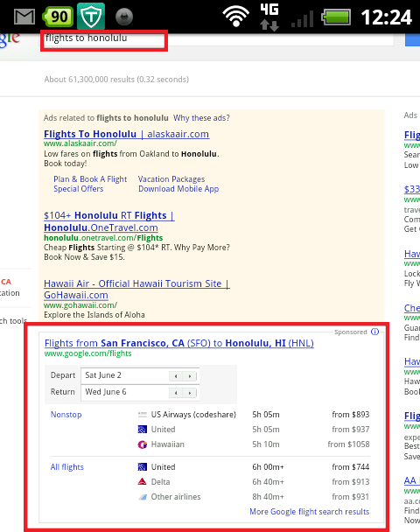Open the Hawaii Air GoHawaii.com ad title
Viewport: 420px width, 532px height.
tap(136, 289)
